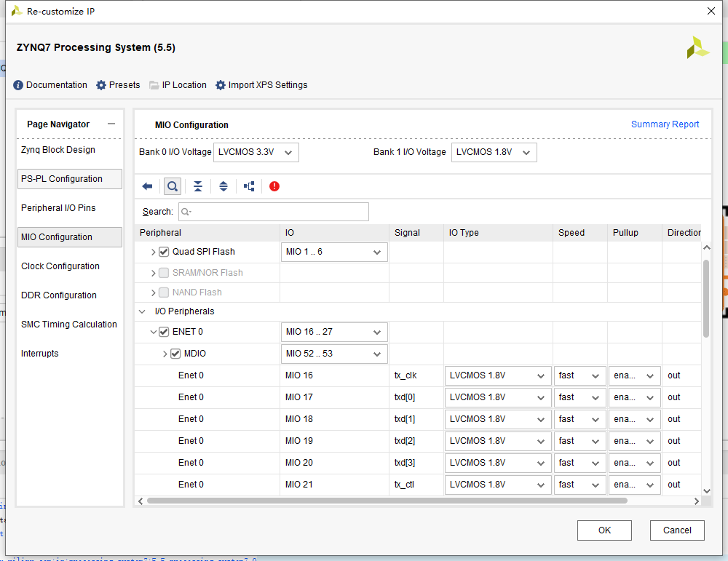This screenshot has width=728, height=561.
Task: Click the back arrow toolbar icon
Action: [x=147, y=186]
